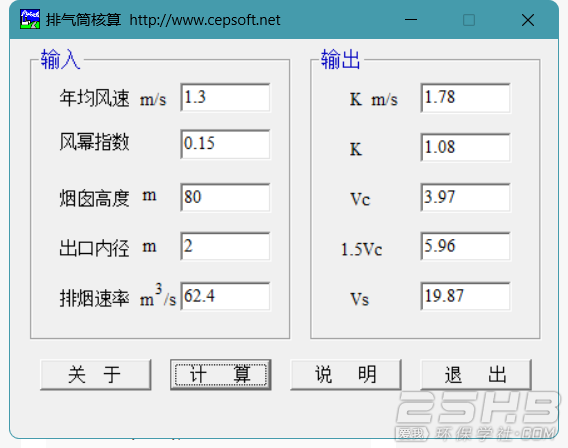Select the K output field showing 1.08
The image size is (568, 448).
point(465,147)
